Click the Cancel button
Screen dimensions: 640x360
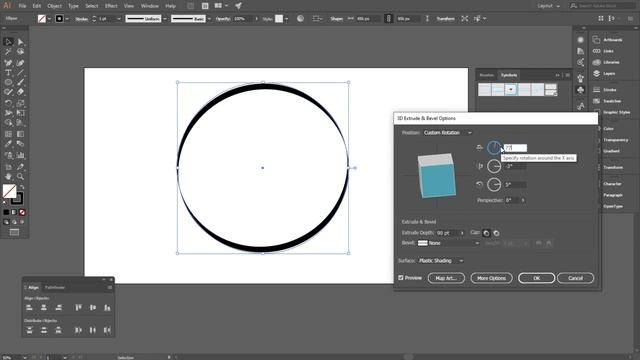[576, 278]
